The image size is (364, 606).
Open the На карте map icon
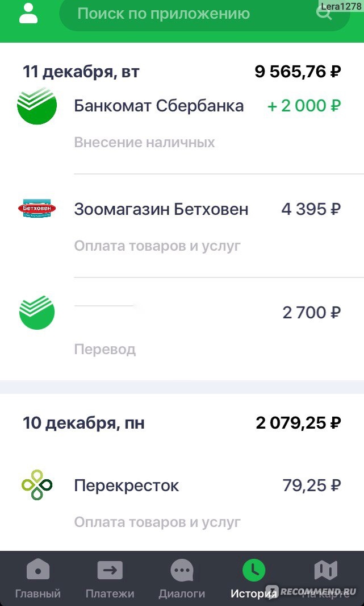click(326, 570)
